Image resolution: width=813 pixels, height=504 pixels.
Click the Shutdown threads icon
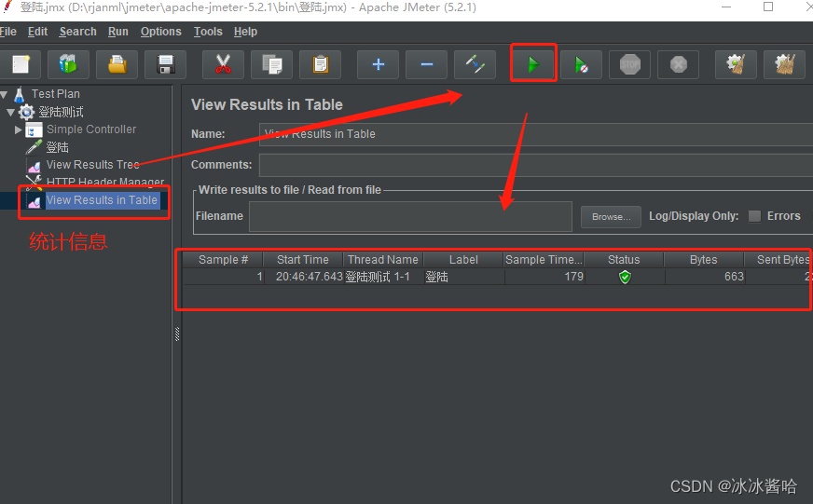coord(679,65)
